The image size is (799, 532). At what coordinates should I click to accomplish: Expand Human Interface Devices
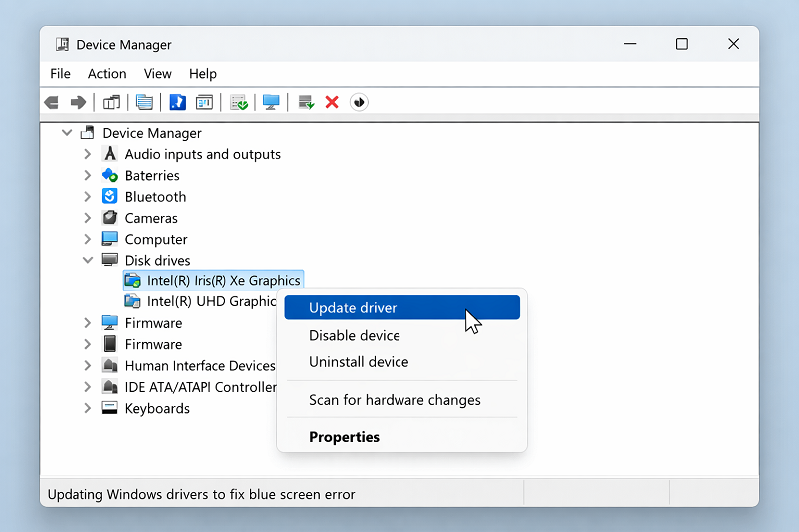coord(88,366)
